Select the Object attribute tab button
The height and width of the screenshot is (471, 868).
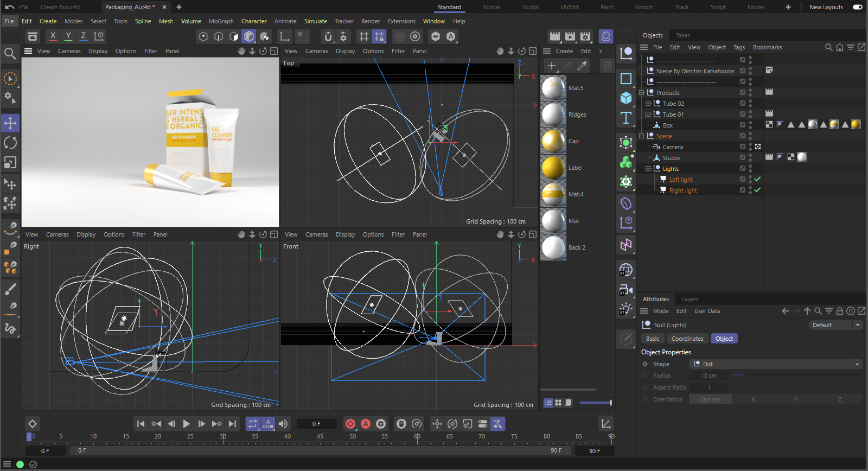click(724, 339)
